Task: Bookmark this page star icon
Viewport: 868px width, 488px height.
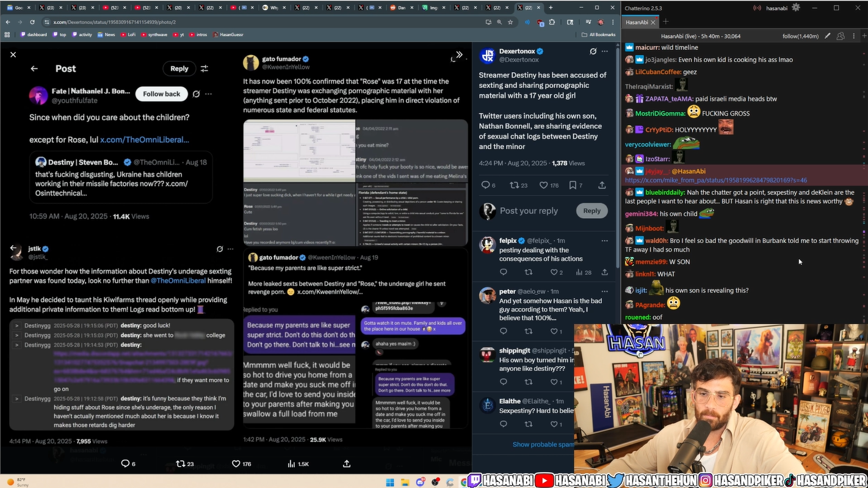Action: (x=510, y=22)
